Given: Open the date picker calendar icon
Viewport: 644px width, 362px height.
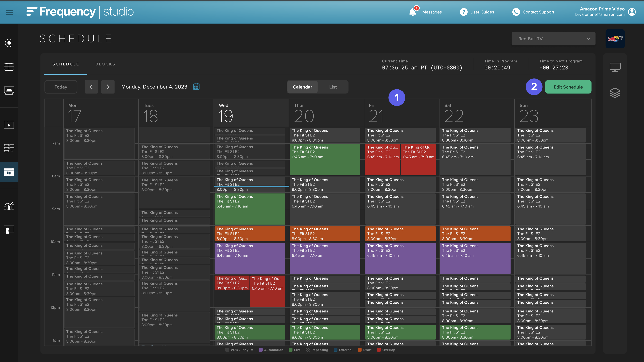Looking at the screenshot, I should [x=196, y=87].
